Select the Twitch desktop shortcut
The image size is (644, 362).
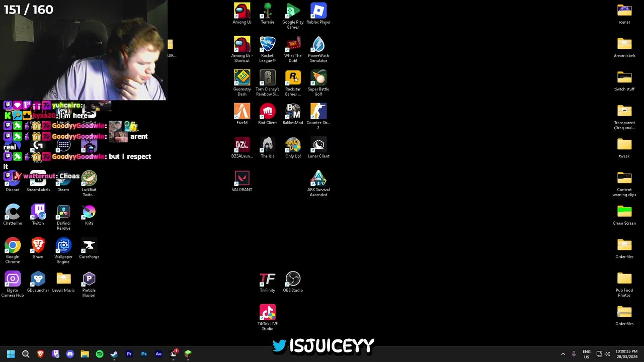(38, 215)
